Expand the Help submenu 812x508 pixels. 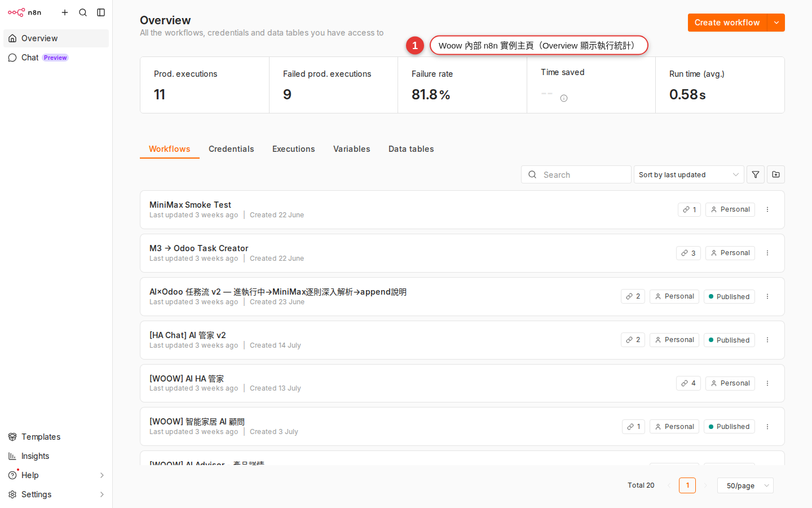(x=56, y=475)
